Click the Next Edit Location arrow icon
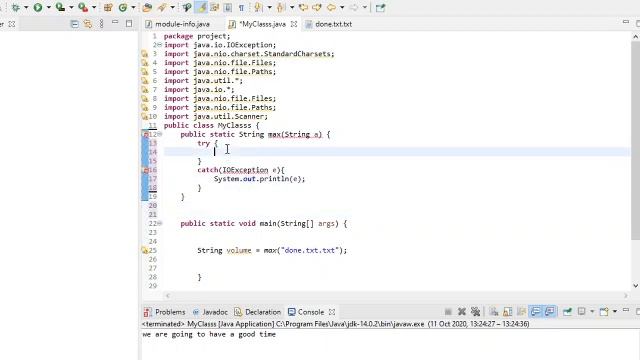Viewport: 640px width, 360px height. (x=317, y=7)
